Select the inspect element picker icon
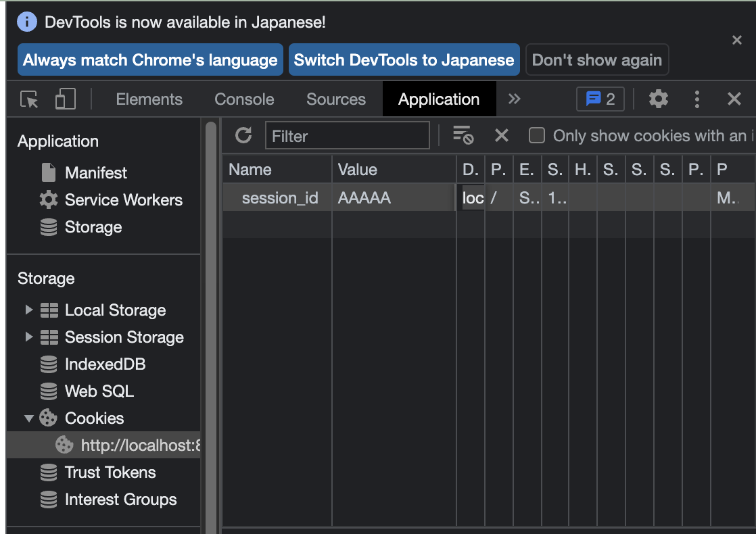Image resolution: width=756 pixels, height=534 pixels. 30,99
